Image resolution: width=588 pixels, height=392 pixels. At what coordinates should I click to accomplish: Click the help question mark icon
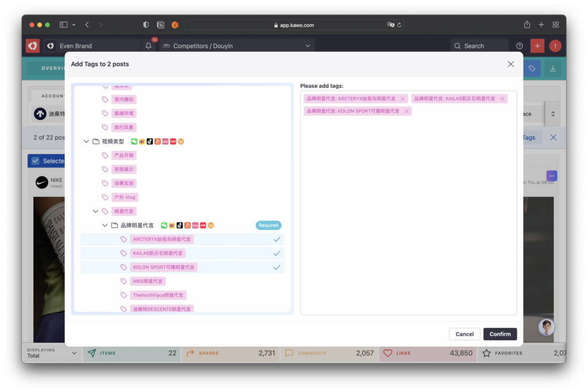pos(520,46)
